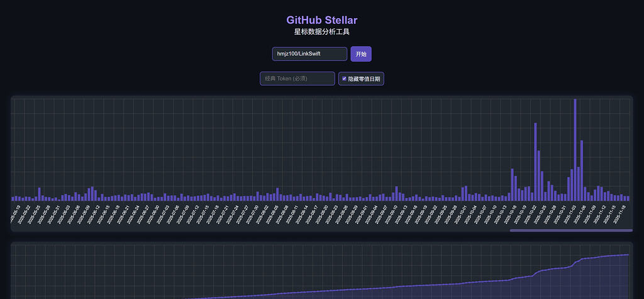This screenshot has height=299, width=644.
Task: Click the 开始 start button
Action: tap(361, 54)
